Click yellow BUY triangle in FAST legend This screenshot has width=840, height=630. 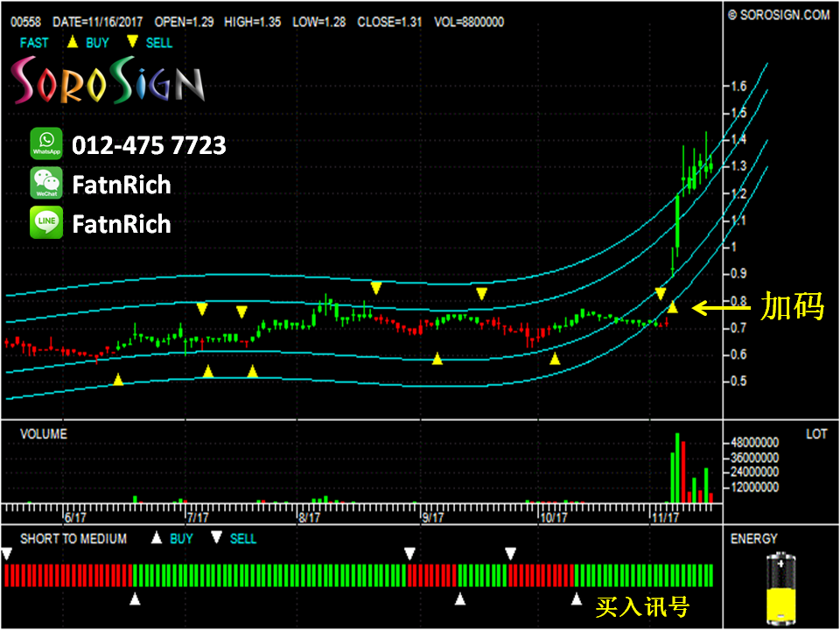pyautogui.click(x=73, y=42)
